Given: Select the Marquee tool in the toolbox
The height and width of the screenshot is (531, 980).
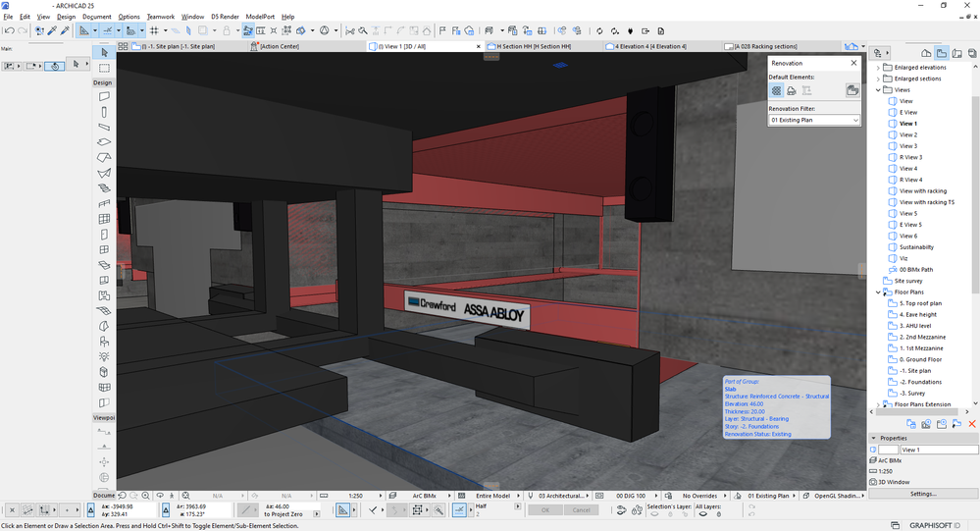Looking at the screenshot, I should pyautogui.click(x=104, y=68).
